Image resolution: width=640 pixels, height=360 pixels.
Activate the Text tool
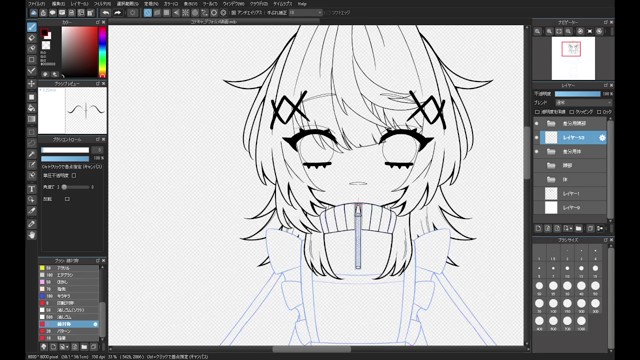[31, 189]
